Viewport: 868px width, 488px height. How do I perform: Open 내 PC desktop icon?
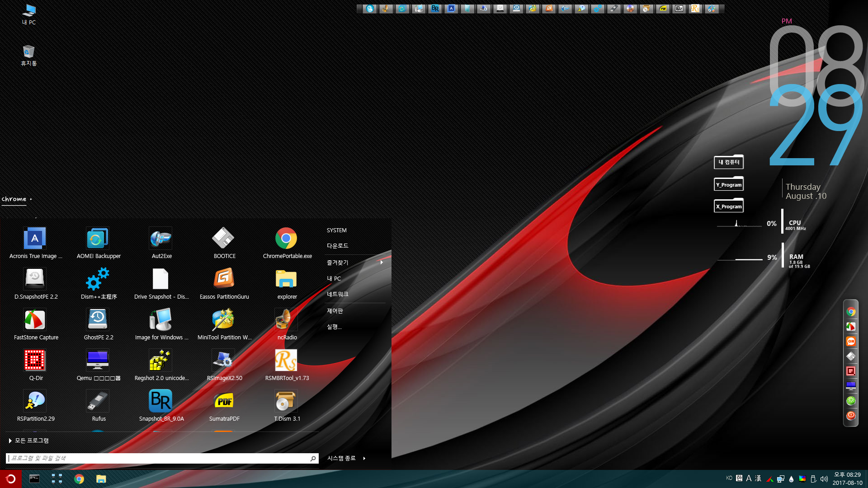coord(28,14)
